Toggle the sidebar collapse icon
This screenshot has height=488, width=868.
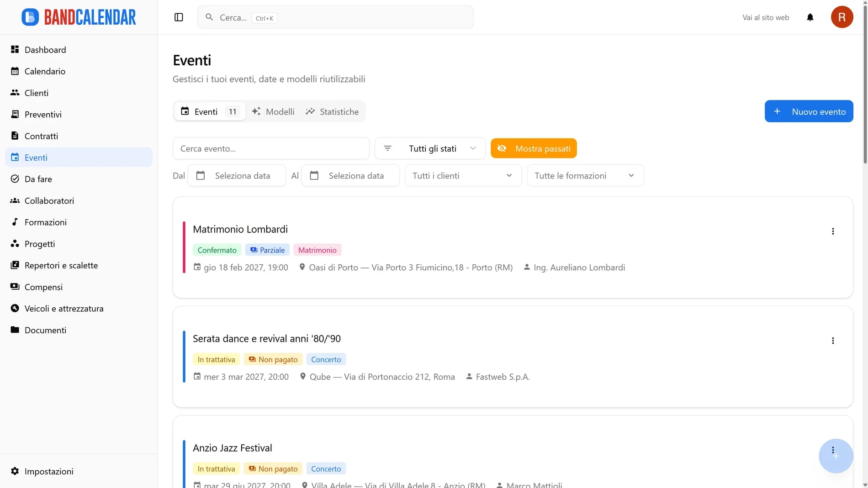coord(179,17)
